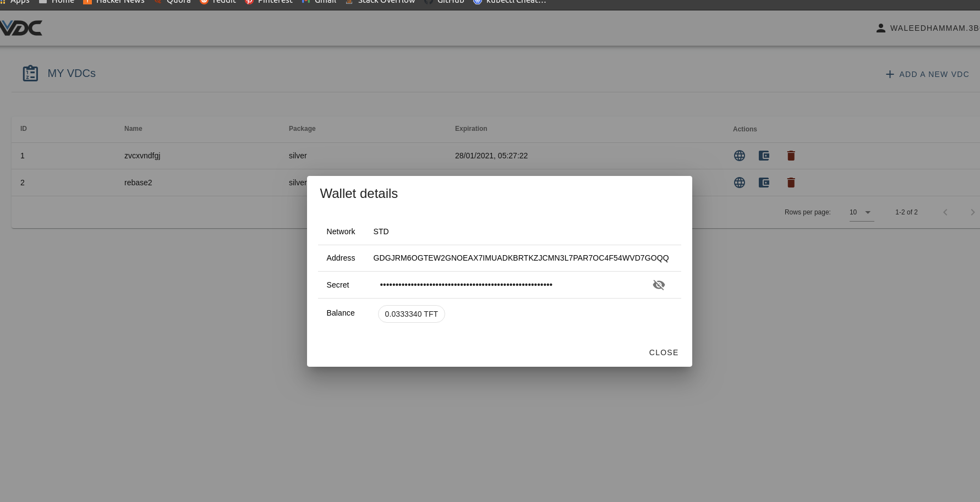The width and height of the screenshot is (980, 502).
Task: Sort by Package column header
Action: pos(302,129)
